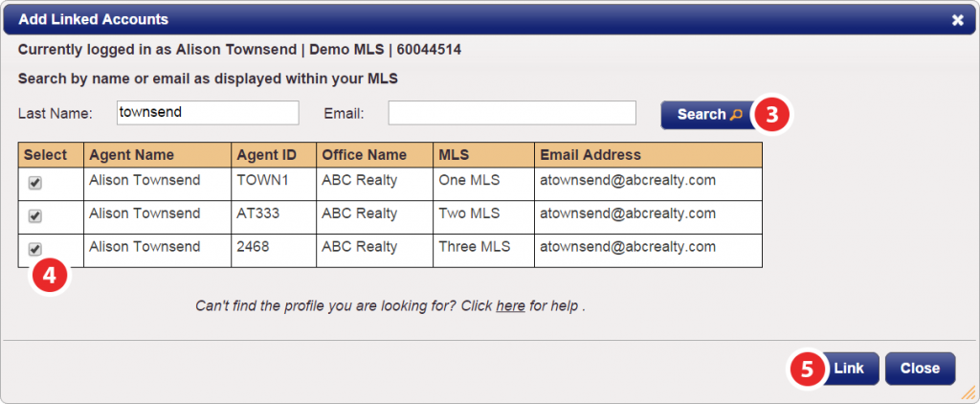Focus the Last Name input field

[x=208, y=113]
